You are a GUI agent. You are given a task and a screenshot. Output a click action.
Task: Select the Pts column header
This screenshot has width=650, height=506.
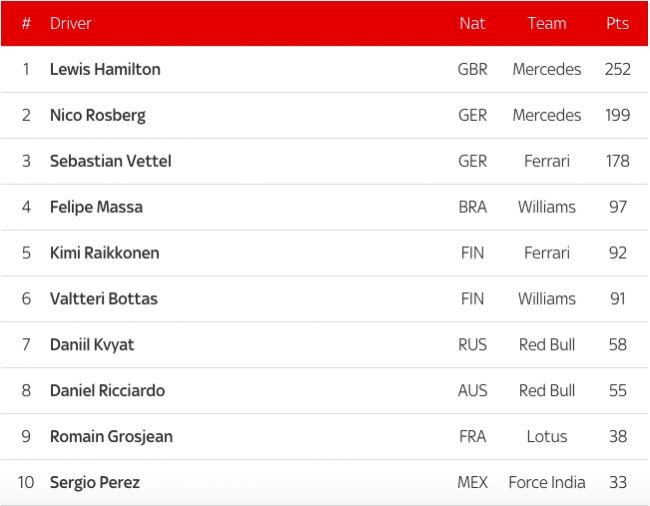click(617, 23)
